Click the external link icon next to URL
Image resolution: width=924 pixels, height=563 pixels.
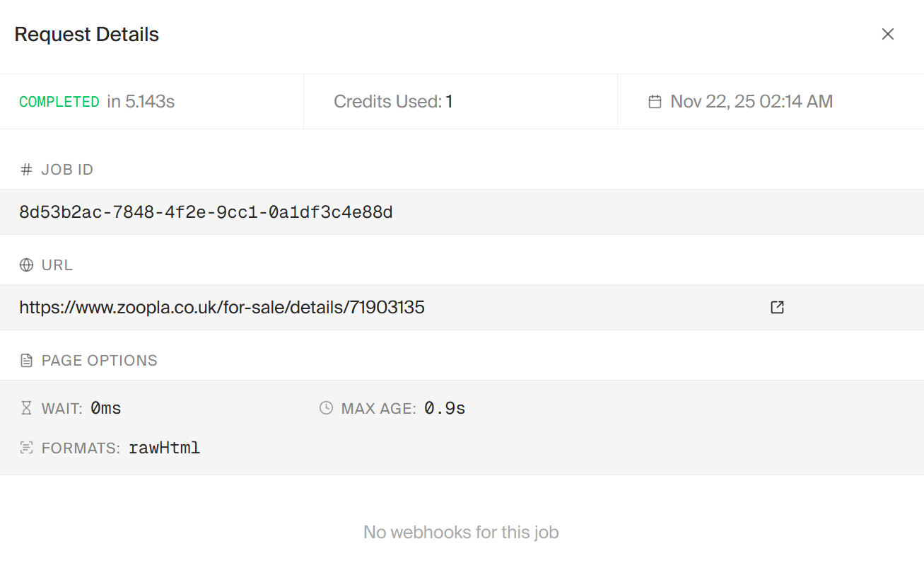tap(776, 307)
